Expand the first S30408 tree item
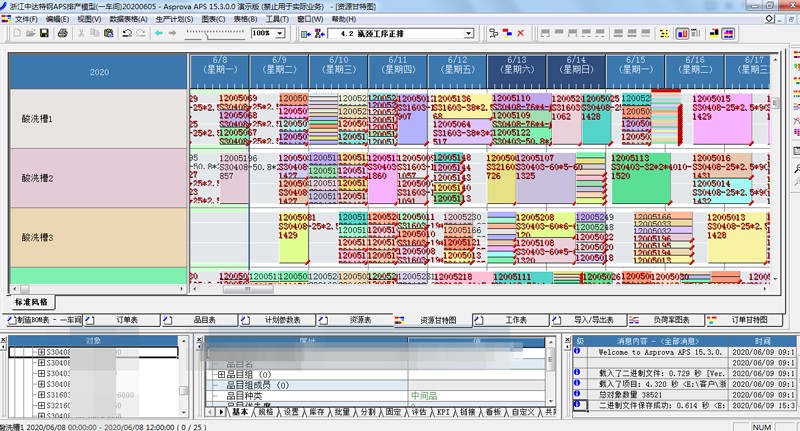Image resolution: width=800 pixels, height=431 pixels. pyautogui.click(x=41, y=352)
